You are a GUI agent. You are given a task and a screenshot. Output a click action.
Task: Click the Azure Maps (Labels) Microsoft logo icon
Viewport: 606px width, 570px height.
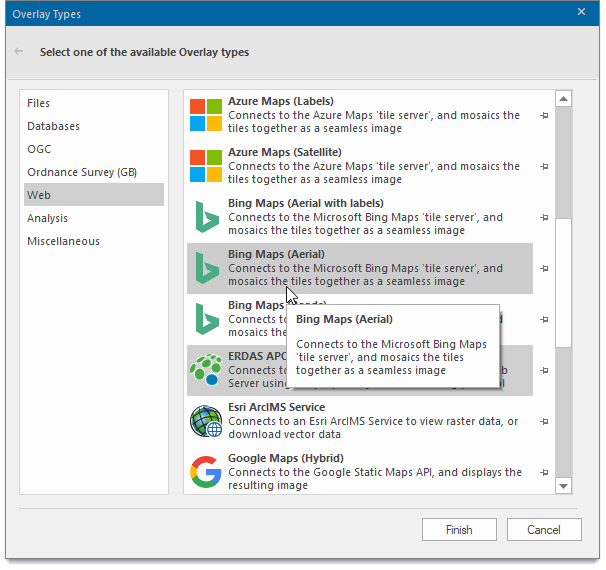tap(206, 115)
